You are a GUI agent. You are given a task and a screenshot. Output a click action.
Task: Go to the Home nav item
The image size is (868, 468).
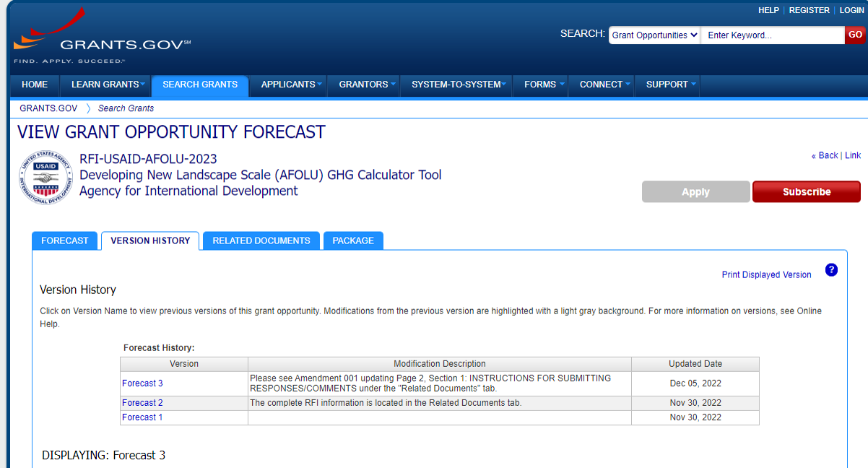pyautogui.click(x=35, y=84)
